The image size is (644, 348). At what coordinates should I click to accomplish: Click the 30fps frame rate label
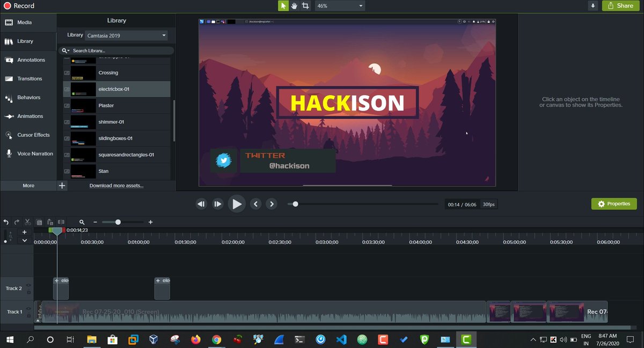[x=489, y=204]
